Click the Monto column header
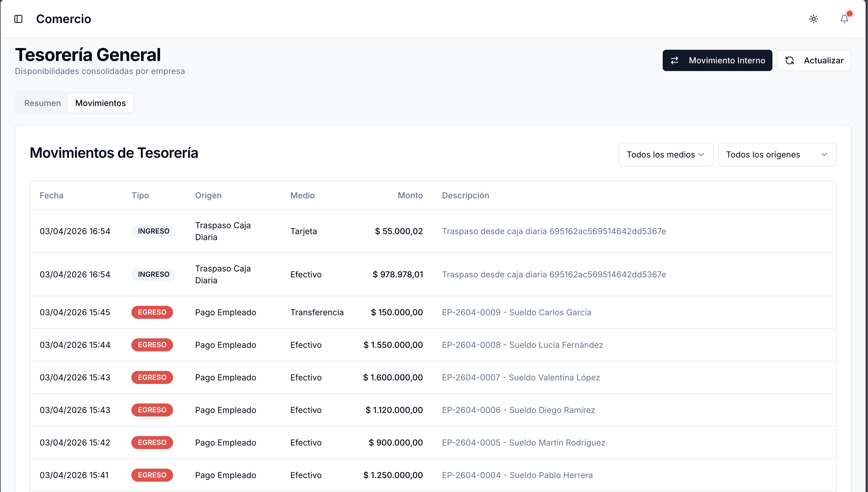Screen dimensions: 868x492 410,195
